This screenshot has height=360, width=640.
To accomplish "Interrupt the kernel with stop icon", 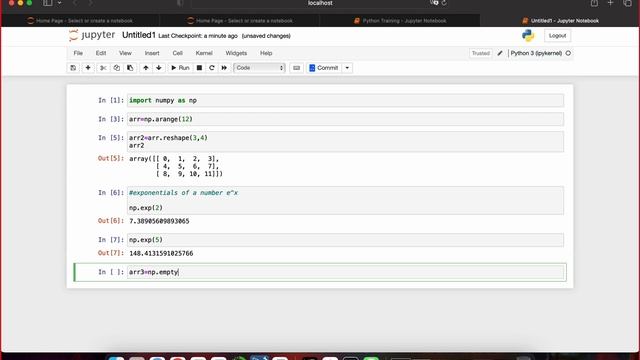I will point(199,68).
